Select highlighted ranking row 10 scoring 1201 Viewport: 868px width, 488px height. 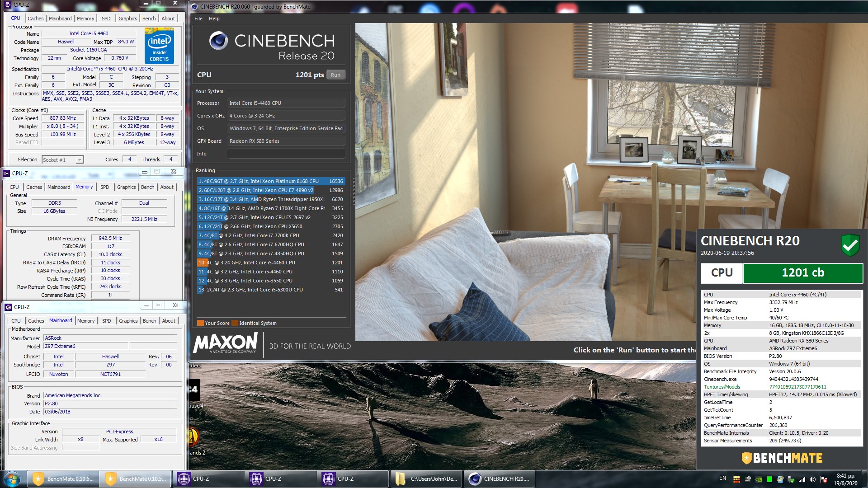click(x=271, y=263)
